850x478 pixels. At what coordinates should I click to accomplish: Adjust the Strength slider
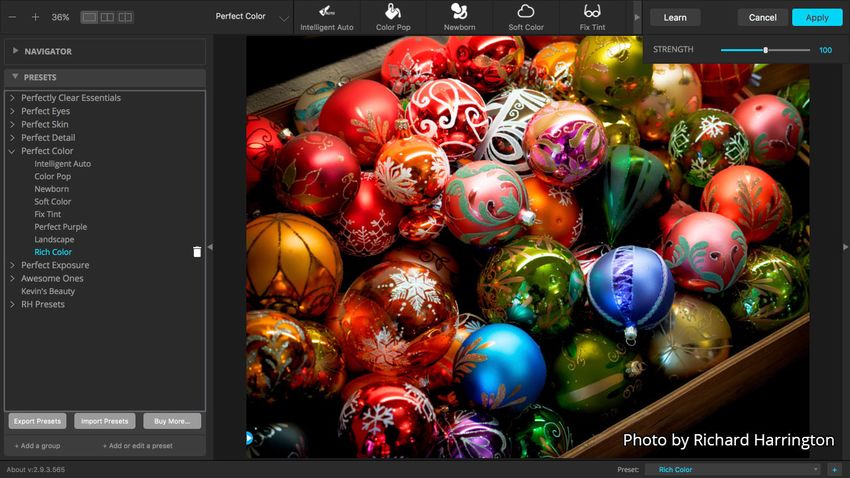(765, 50)
